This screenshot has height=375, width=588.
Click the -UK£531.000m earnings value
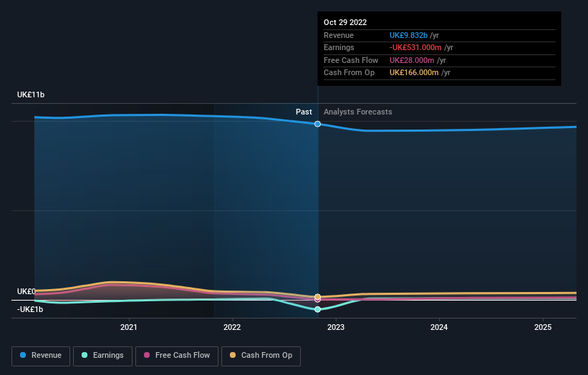(415, 47)
